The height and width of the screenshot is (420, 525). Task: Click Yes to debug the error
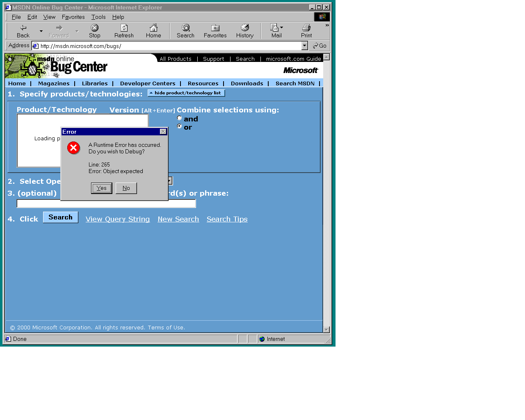[102, 188]
